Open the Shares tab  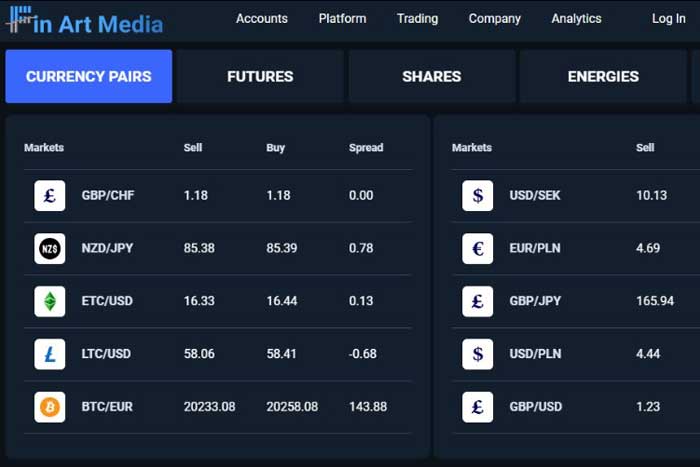pos(431,77)
